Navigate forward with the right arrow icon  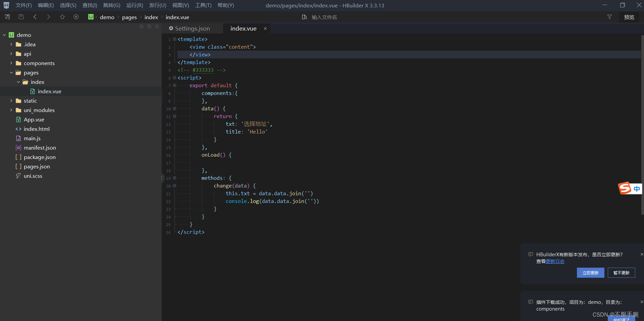(49, 17)
